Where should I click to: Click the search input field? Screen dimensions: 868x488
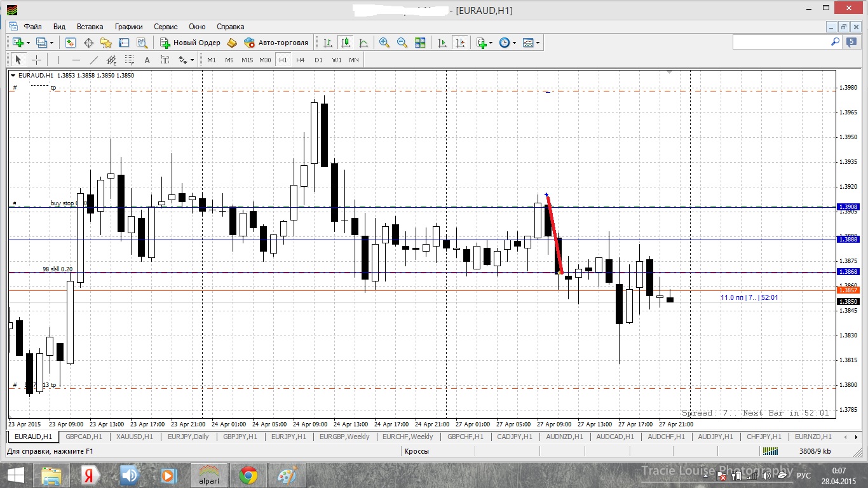(x=782, y=42)
